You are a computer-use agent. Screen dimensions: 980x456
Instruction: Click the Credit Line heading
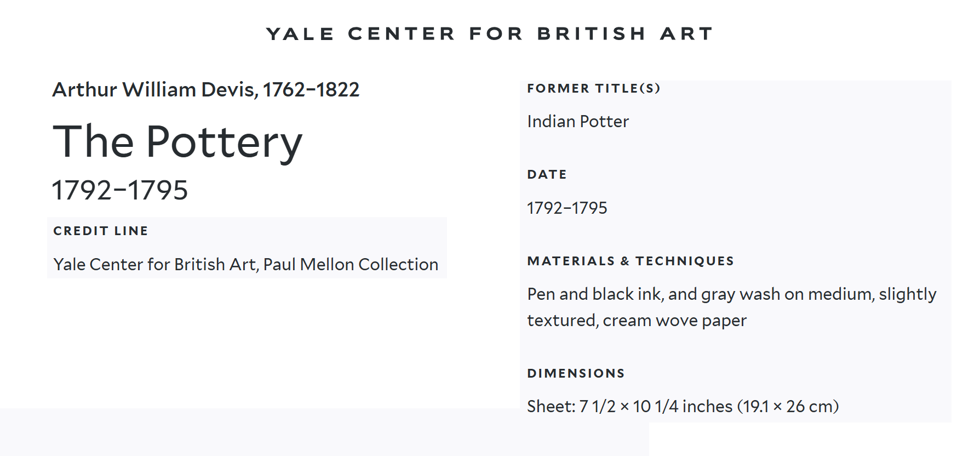click(x=101, y=231)
